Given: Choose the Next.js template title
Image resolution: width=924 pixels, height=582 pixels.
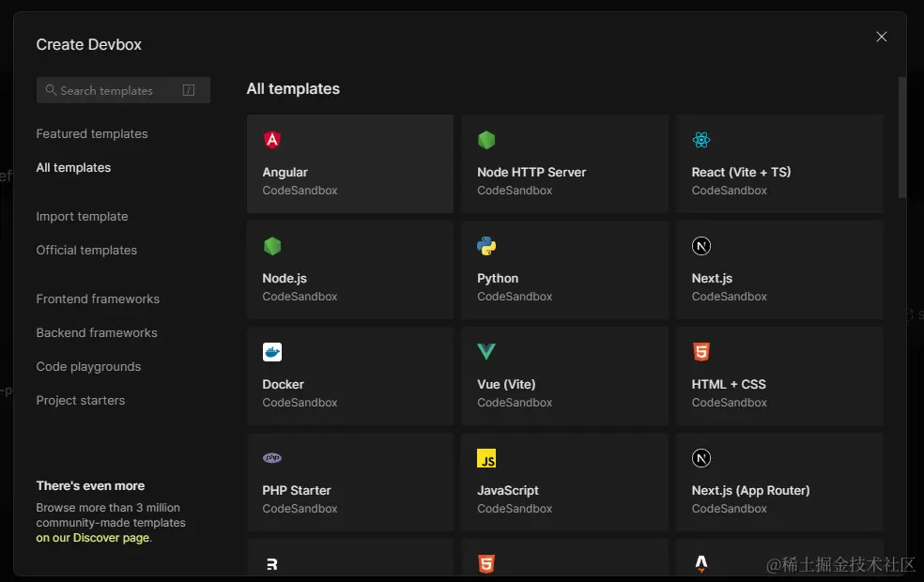Looking at the screenshot, I should click(x=712, y=278).
